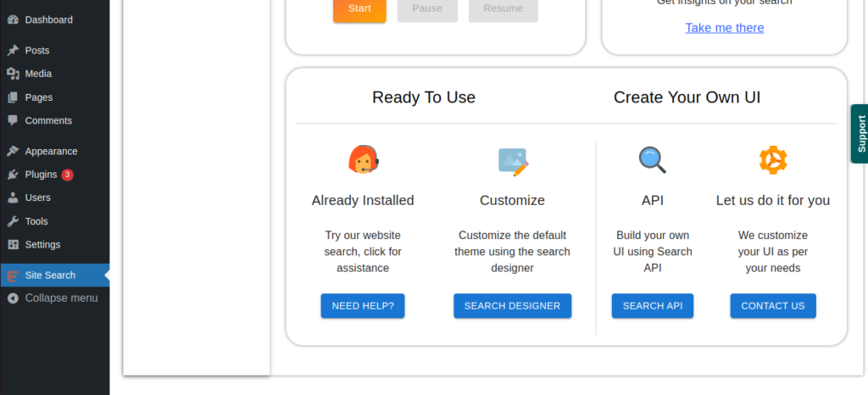Click the Site Search plugin icon
The image size is (868, 395).
point(13,275)
